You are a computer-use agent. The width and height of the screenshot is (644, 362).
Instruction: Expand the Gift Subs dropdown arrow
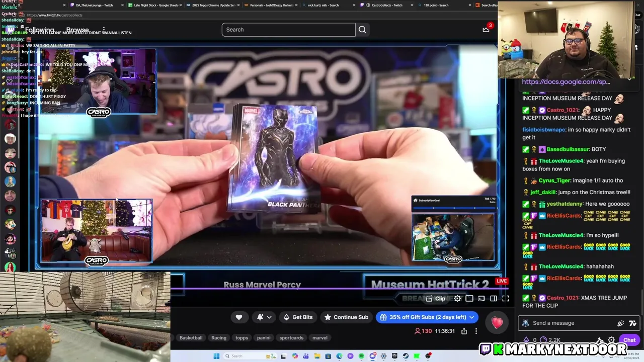[x=472, y=317]
